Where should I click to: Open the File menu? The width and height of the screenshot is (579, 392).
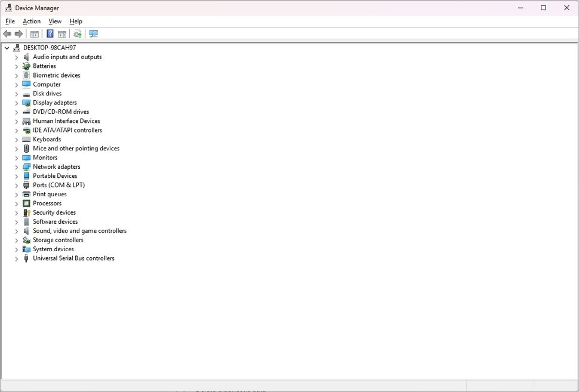pos(10,21)
